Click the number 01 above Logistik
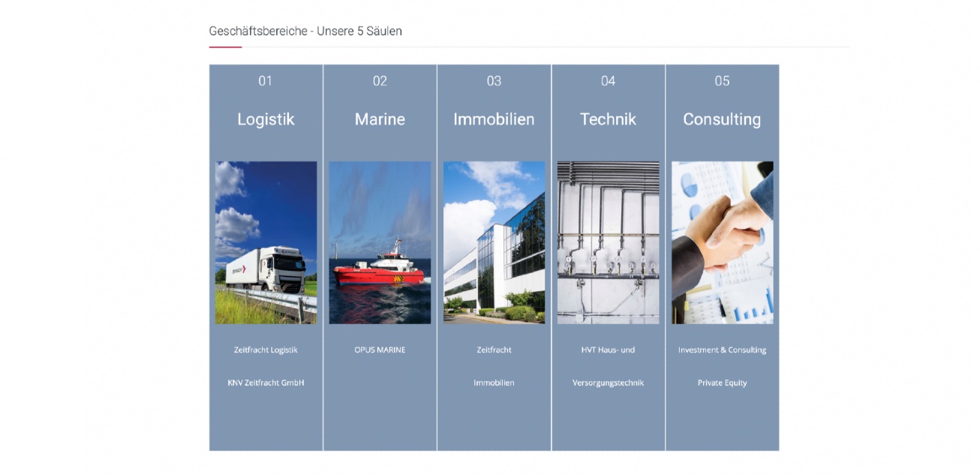The height and width of the screenshot is (474, 980). 266,81
